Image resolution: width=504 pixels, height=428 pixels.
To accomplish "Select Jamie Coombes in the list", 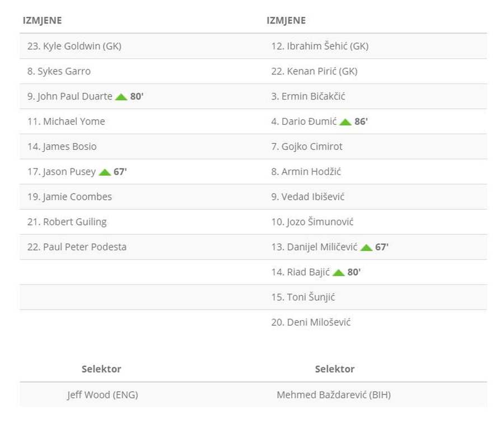I will [69, 197].
